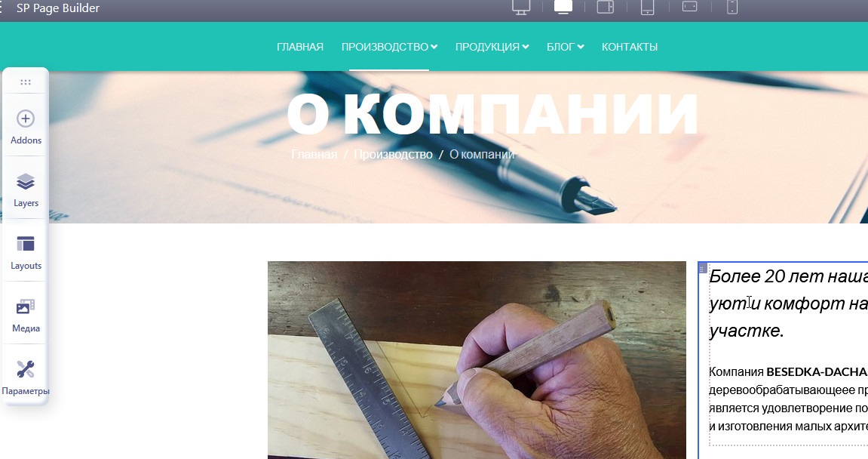The image size is (868, 459).
Task: Select the active laptop device preview
Action: 563,7
